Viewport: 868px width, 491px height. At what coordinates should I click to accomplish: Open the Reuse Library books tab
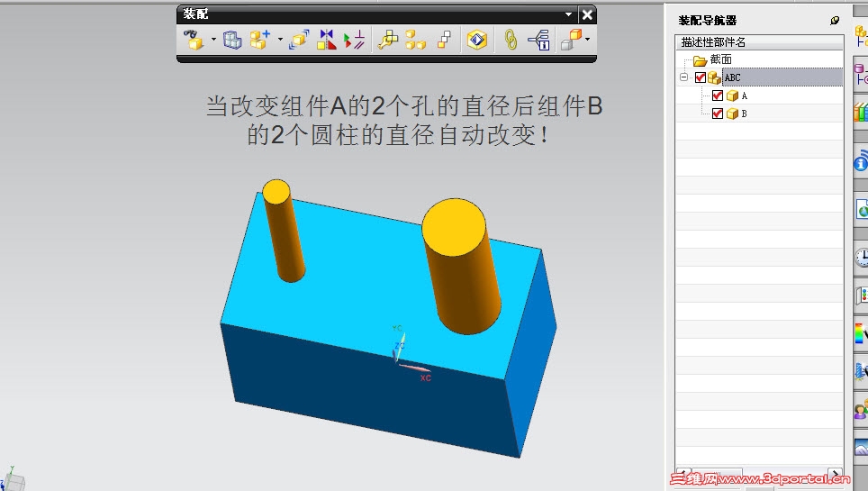point(862,112)
